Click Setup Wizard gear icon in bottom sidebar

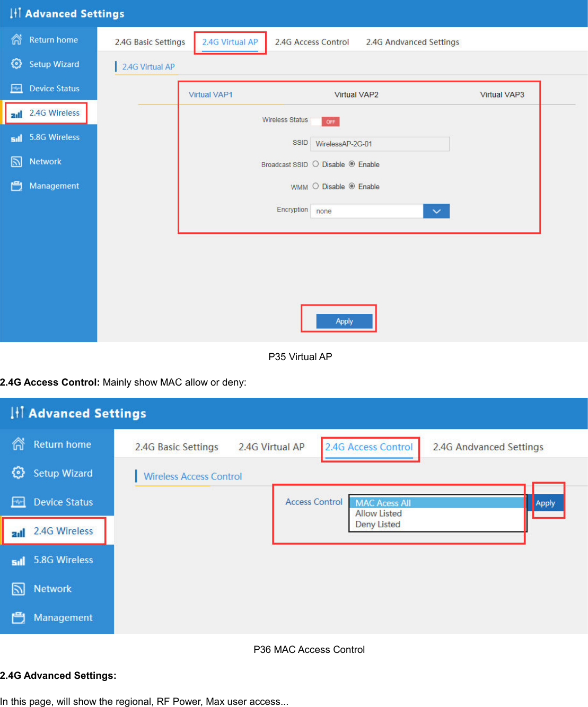(x=19, y=473)
